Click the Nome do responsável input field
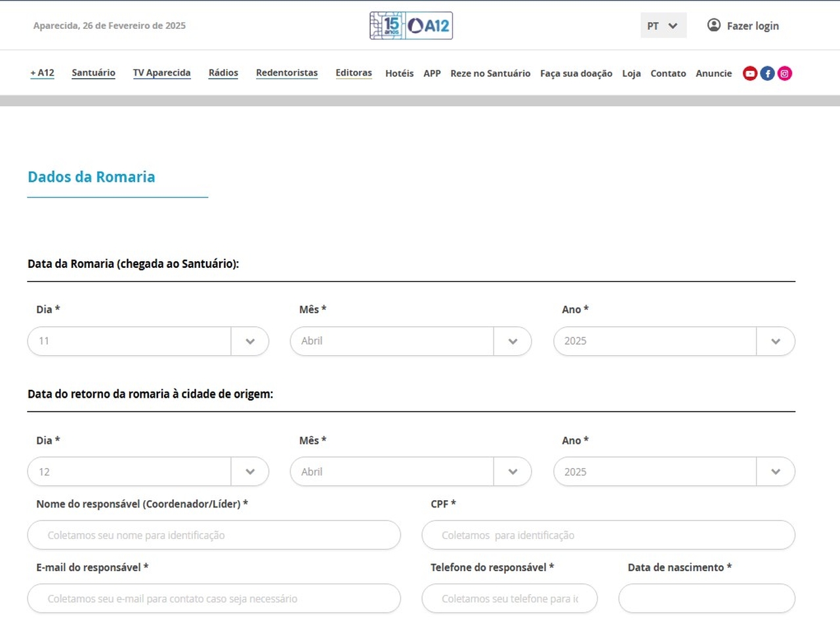The image size is (840, 642). [x=213, y=536]
